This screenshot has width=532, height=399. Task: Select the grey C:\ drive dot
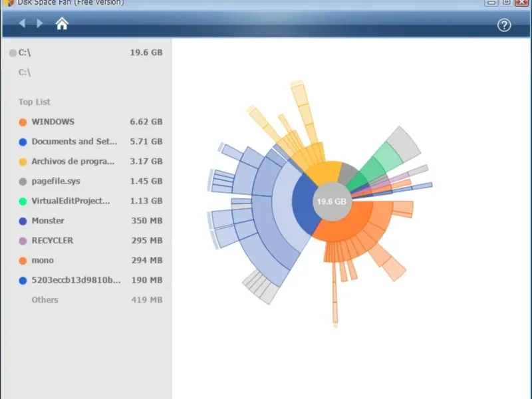coord(13,53)
